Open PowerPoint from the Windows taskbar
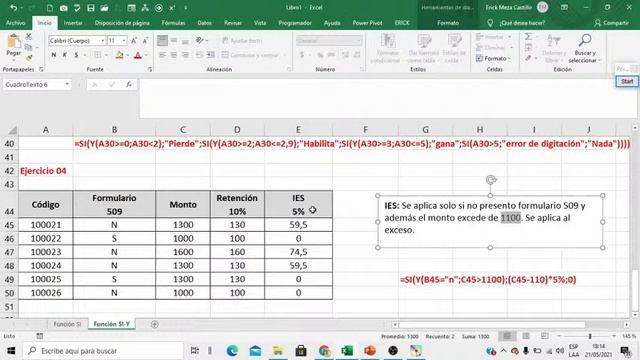Screen dimensions: 640x360 point(370,351)
